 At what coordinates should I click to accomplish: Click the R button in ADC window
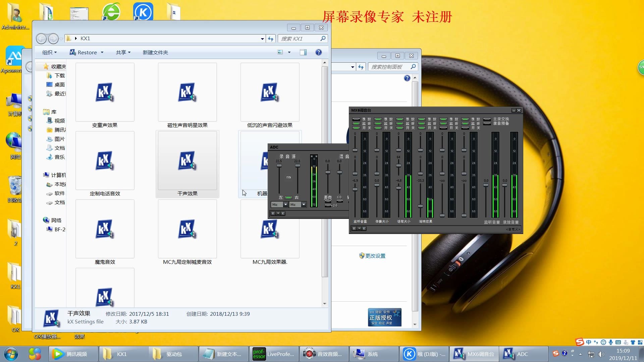pyautogui.click(x=273, y=214)
